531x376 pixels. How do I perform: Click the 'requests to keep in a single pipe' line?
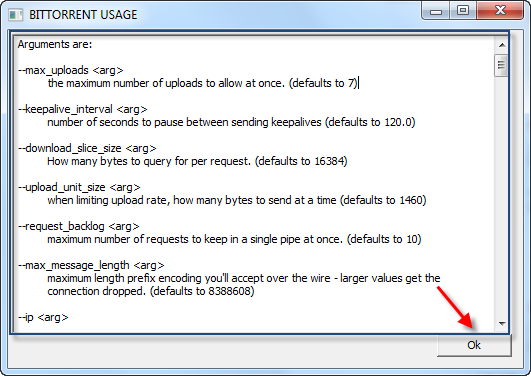click(234, 239)
